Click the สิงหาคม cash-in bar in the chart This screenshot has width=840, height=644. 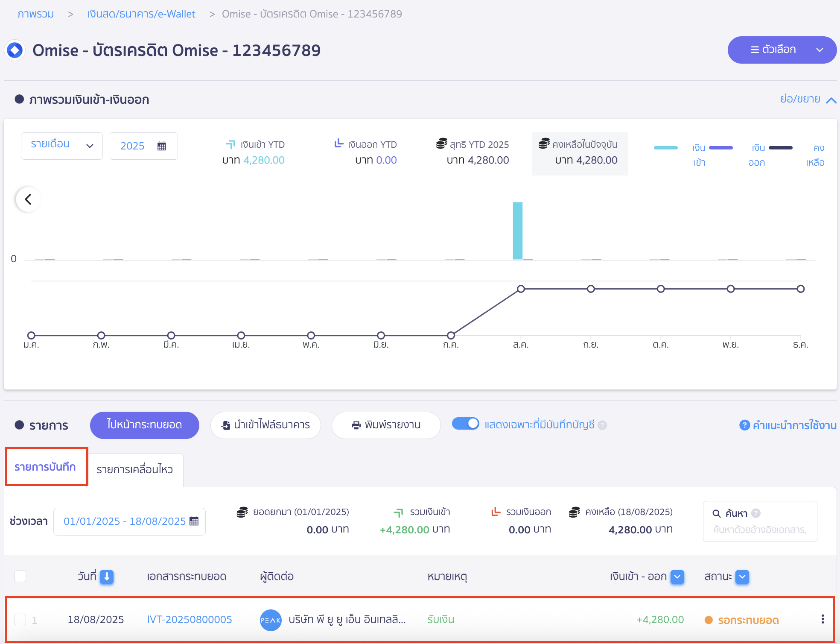(x=518, y=231)
